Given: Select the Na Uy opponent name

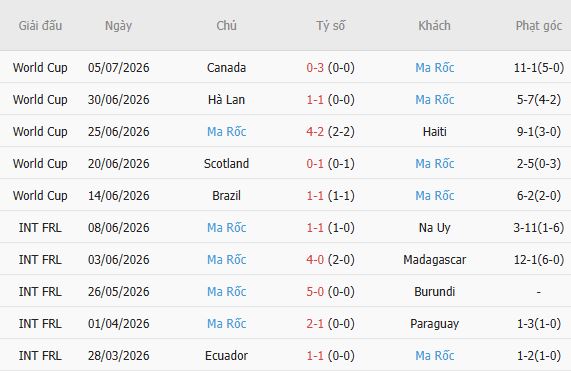Looking at the screenshot, I should (434, 228).
